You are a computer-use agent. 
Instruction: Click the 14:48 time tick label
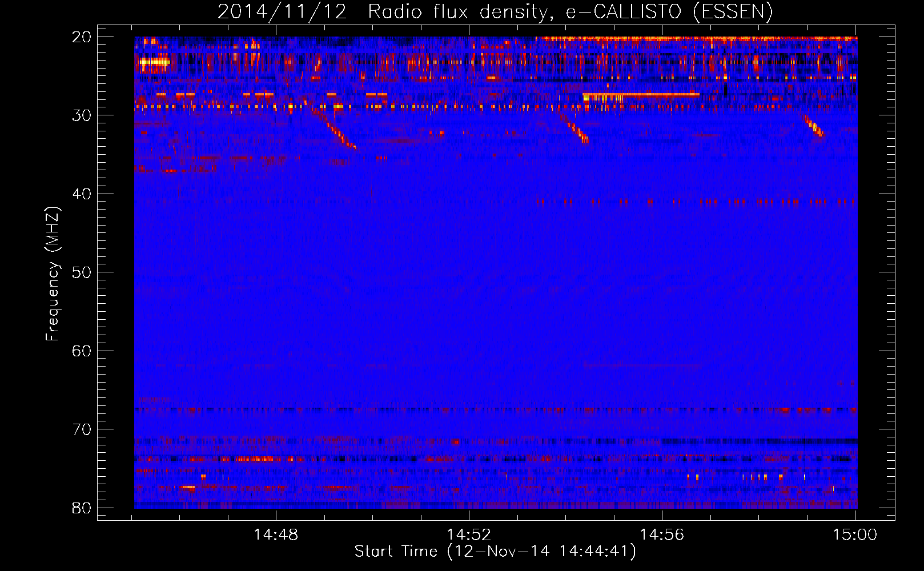coord(276,535)
